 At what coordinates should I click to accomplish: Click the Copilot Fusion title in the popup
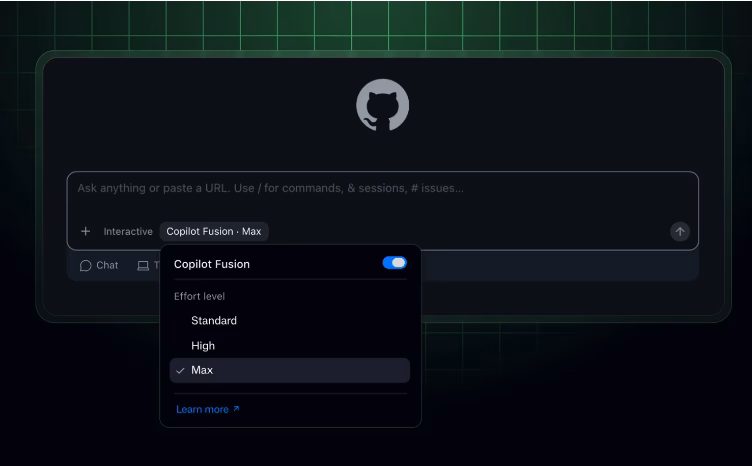point(212,264)
